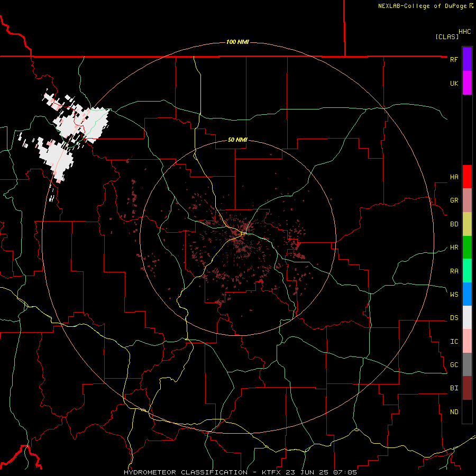
Task: Select the BD yellow legend block
Action: click(467, 224)
